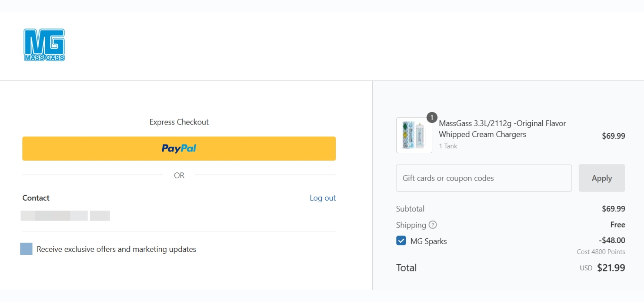644x302 pixels.
Task: Click the 'Receive exclusive offers and marketing updates' label
Action: coord(116,249)
